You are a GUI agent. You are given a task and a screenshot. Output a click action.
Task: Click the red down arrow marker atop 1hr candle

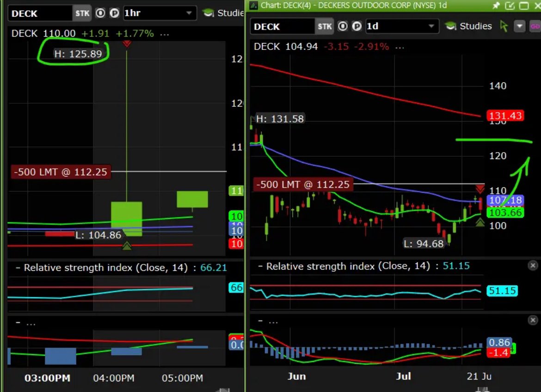tap(127, 43)
